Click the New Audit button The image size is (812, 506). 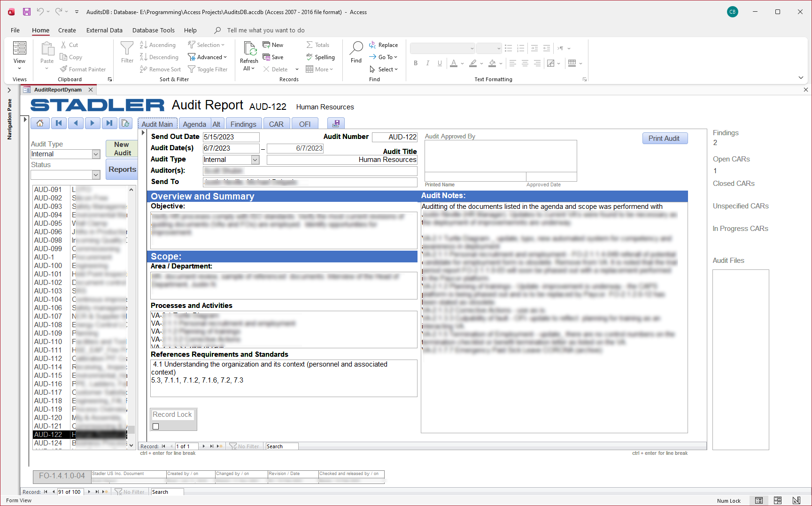coord(122,149)
